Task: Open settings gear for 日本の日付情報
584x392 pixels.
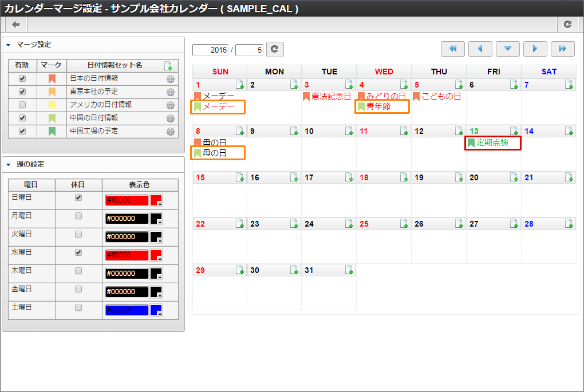Action: point(170,79)
